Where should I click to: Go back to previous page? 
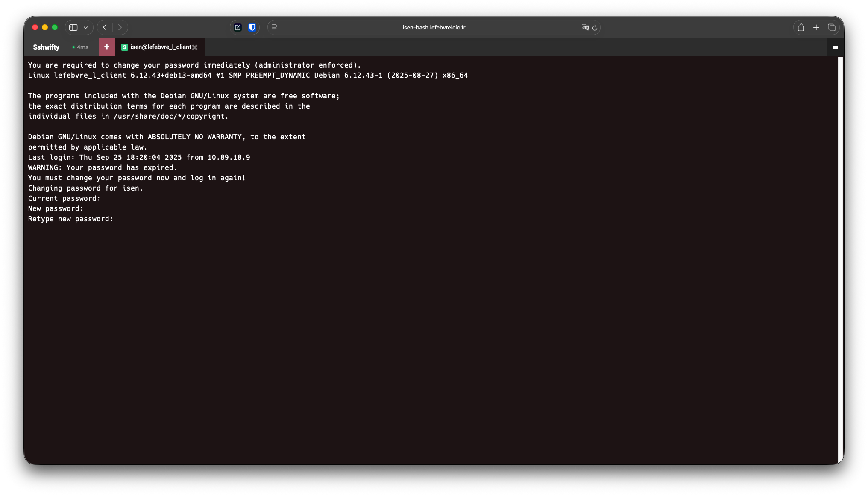click(x=105, y=27)
